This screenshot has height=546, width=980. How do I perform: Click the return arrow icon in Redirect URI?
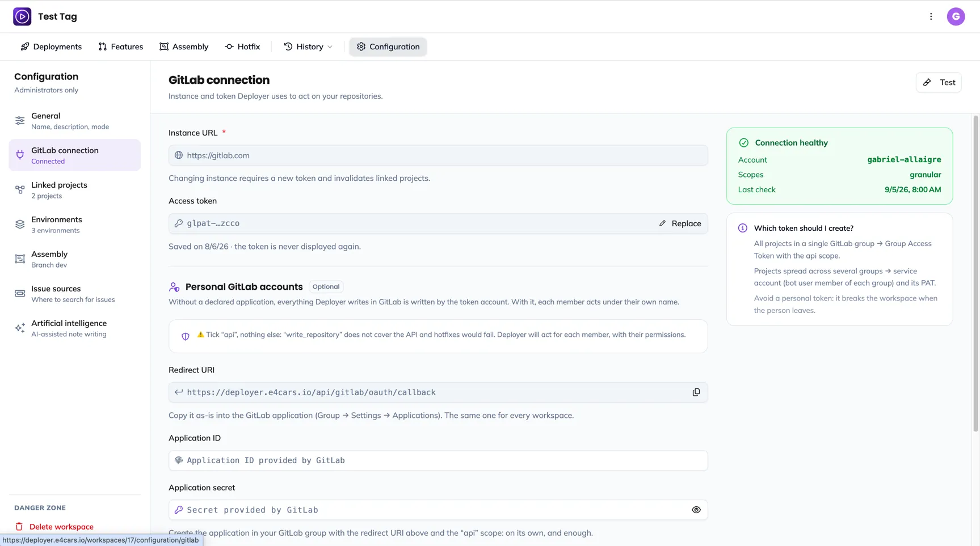[x=179, y=392]
